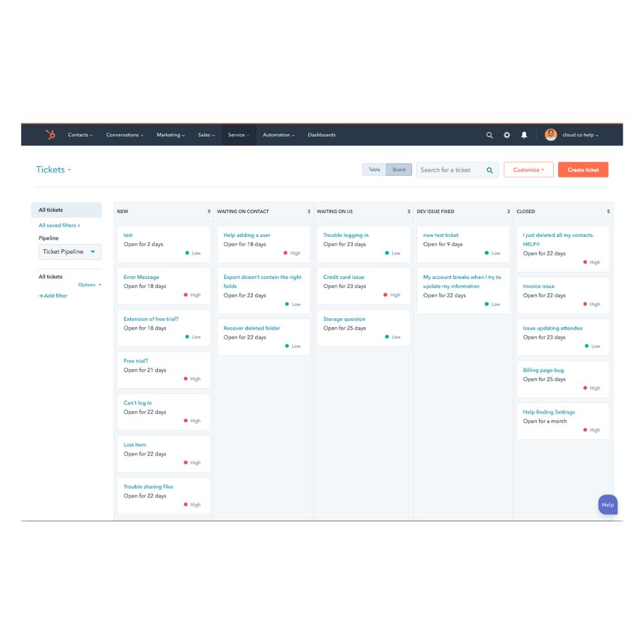
Task: Expand All saved filters
Action: pyautogui.click(x=59, y=225)
